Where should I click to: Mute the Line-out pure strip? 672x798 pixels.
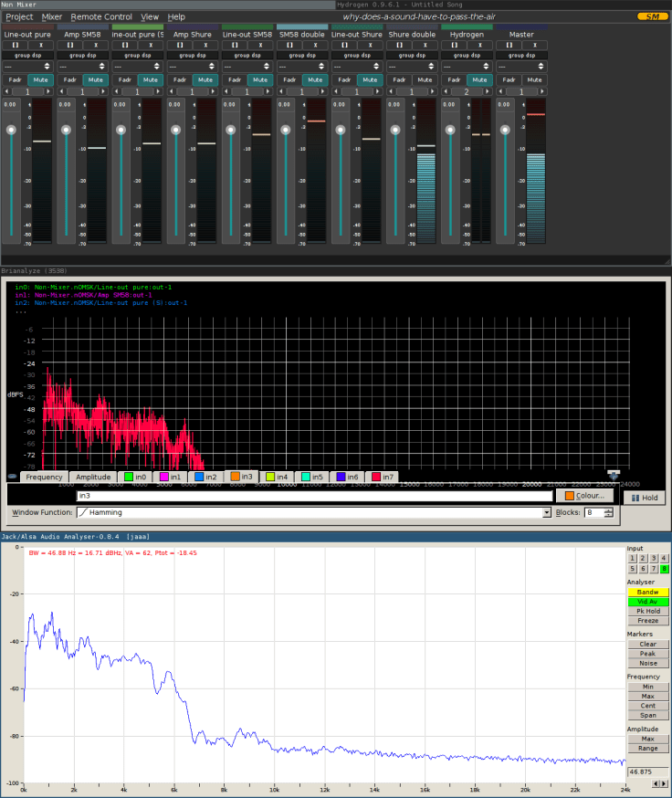click(x=40, y=79)
